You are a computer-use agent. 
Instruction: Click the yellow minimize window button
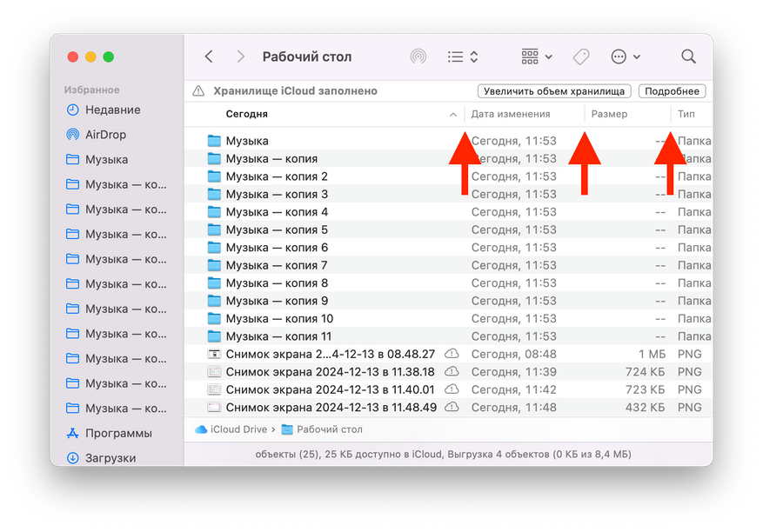pos(90,57)
